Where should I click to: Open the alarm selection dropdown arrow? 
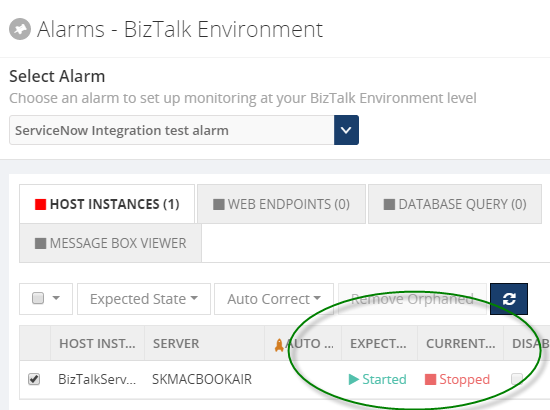point(346,130)
